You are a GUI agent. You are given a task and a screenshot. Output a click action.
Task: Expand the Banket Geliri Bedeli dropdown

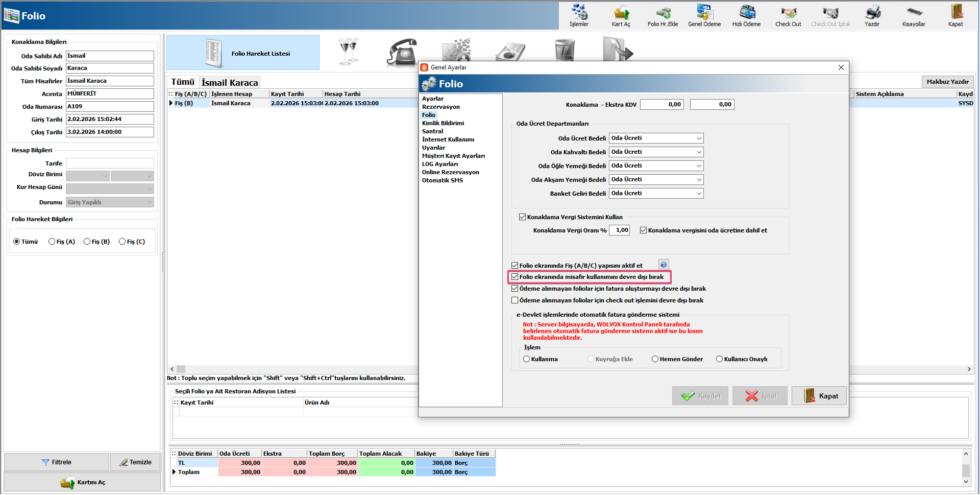pyautogui.click(x=699, y=194)
